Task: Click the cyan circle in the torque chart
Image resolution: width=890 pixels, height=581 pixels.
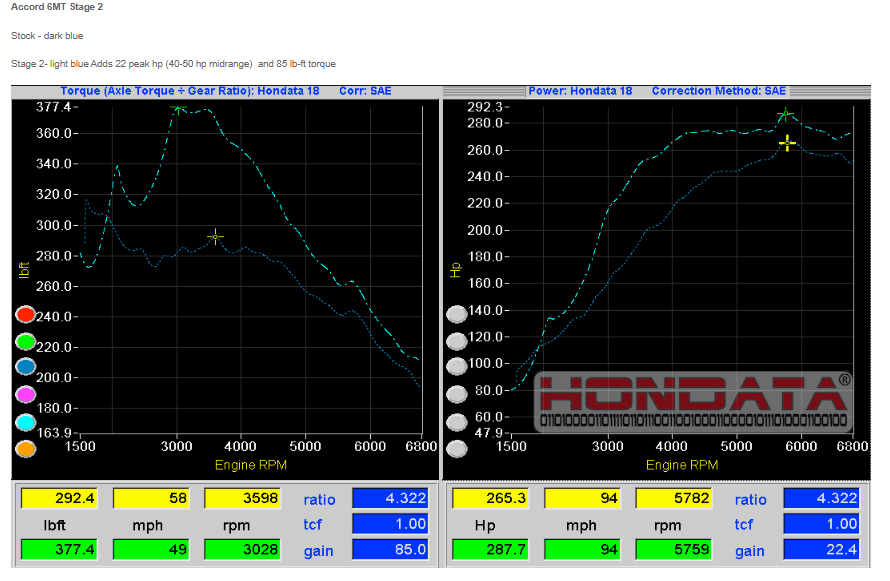Action: pyautogui.click(x=27, y=422)
